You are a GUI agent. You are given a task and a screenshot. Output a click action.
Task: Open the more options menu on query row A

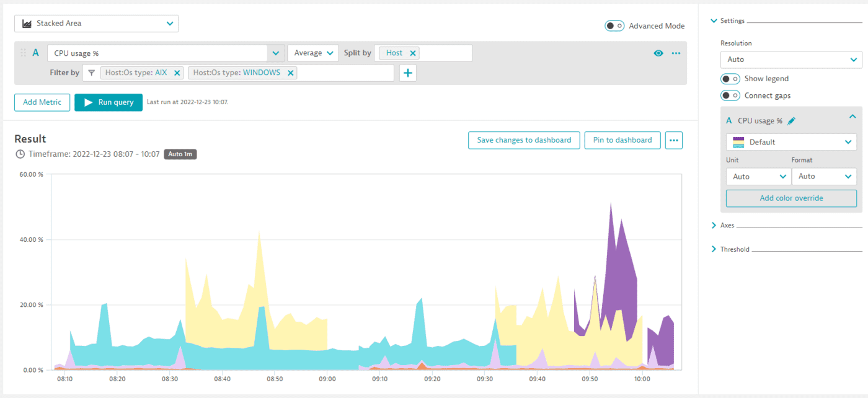(x=676, y=53)
